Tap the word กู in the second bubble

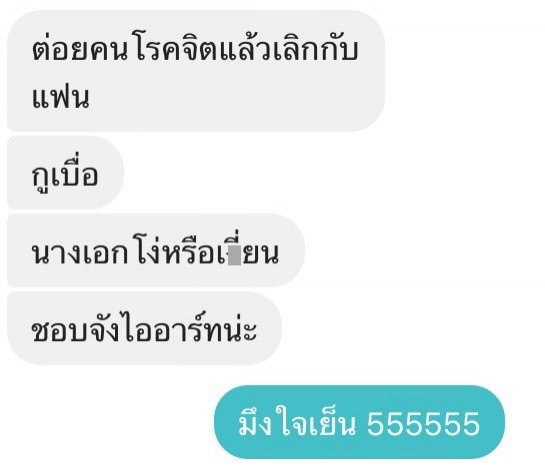click(41, 178)
